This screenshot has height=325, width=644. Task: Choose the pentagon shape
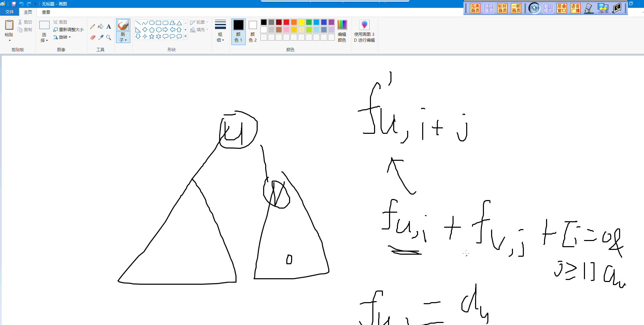152,30
